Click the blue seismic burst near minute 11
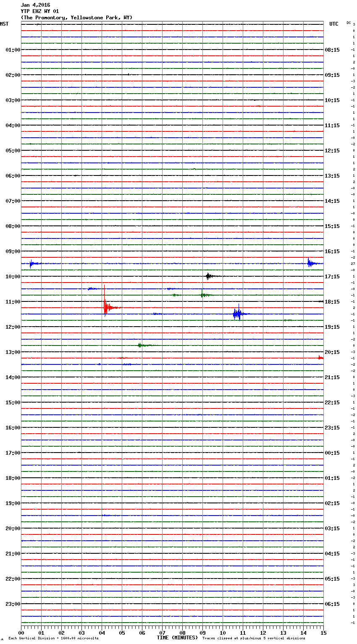 [238, 314]
